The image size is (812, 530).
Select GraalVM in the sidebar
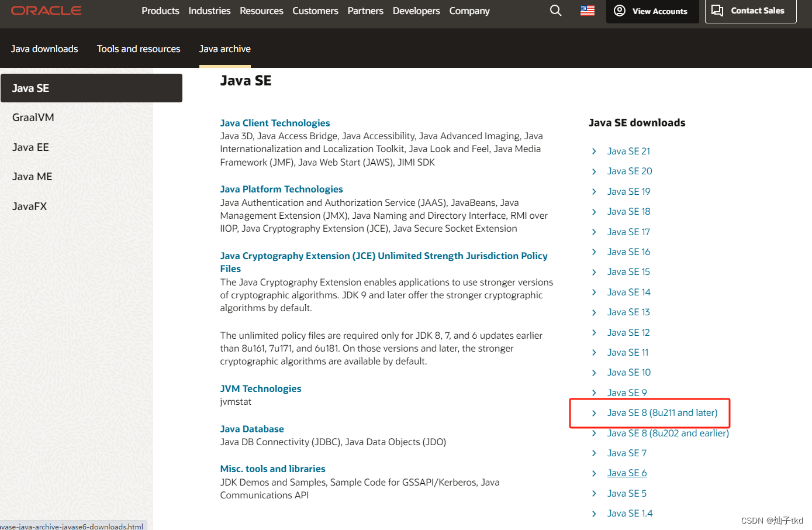[x=33, y=118]
